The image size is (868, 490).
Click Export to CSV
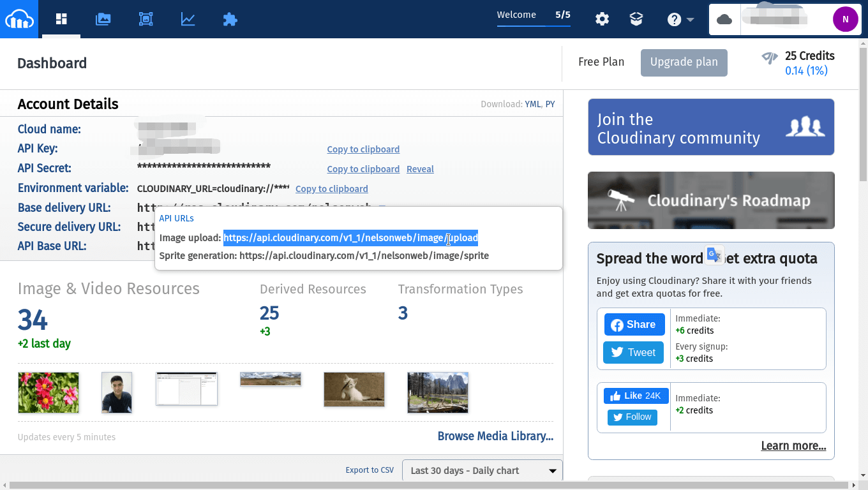[x=370, y=470]
